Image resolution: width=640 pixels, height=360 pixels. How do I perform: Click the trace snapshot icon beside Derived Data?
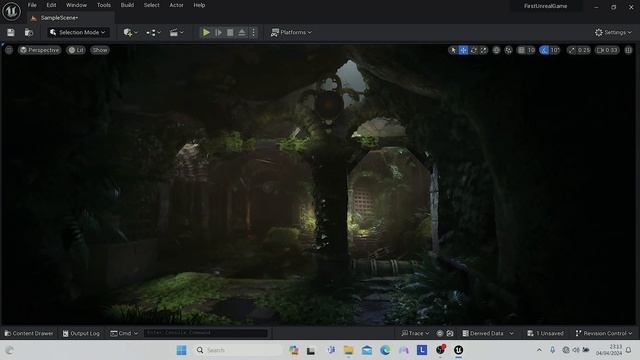point(450,333)
